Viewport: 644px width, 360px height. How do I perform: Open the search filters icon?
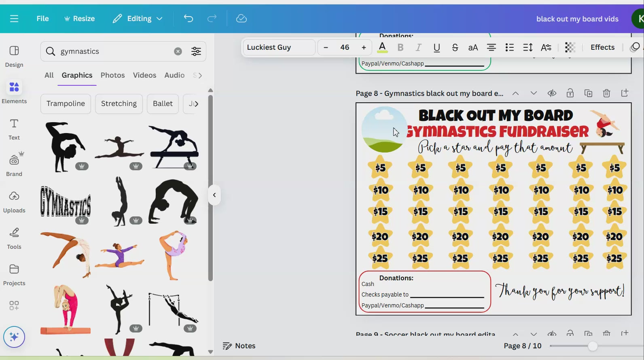(196, 51)
